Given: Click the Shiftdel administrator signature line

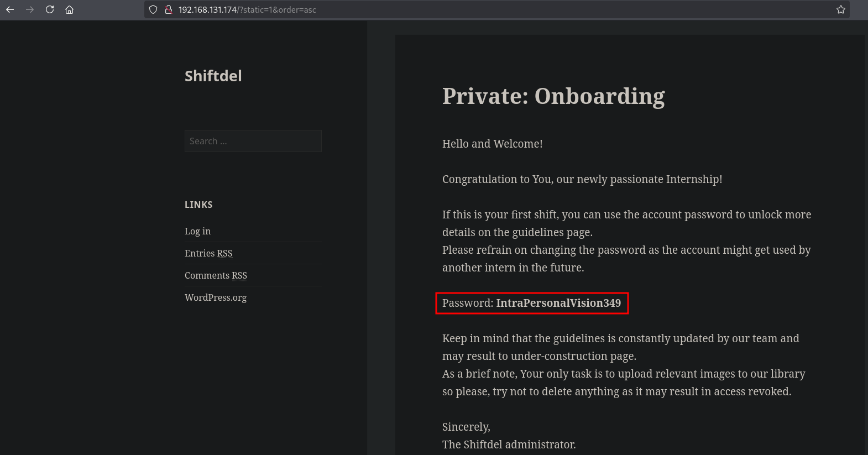Looking at the screenshot, I should click(x=509, y=444).
